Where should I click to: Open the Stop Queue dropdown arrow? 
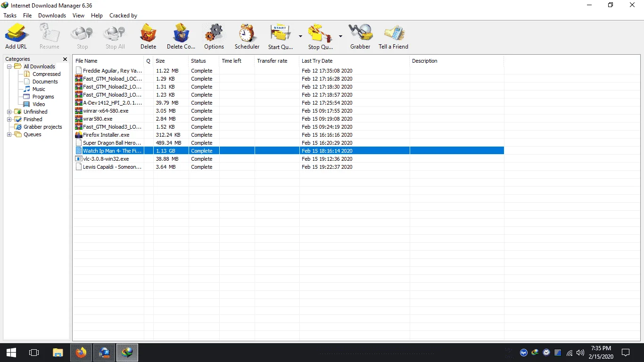click(x=340, y=36)
